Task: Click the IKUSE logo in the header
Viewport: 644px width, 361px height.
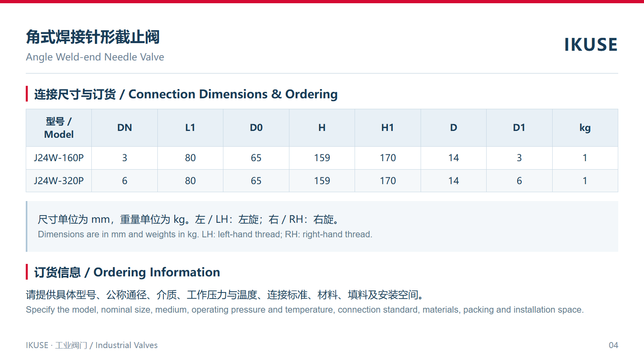Action: click(x=591, y=44)
